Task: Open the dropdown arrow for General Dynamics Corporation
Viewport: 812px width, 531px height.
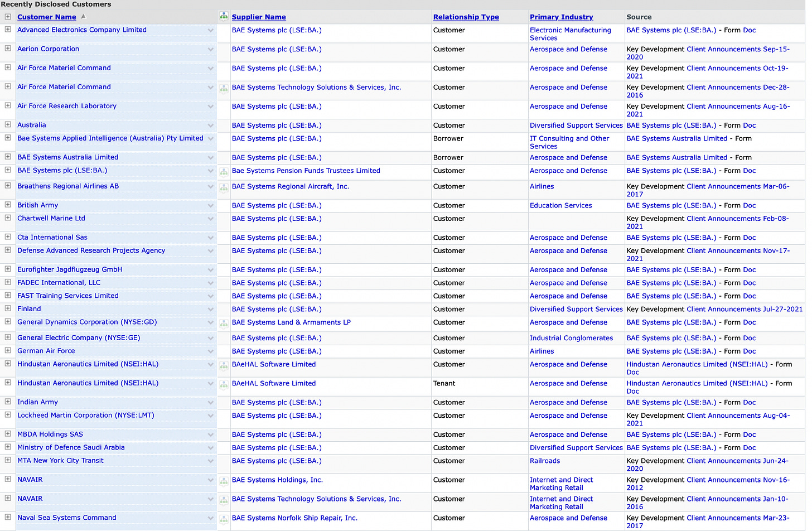Action: coord(211,322)
